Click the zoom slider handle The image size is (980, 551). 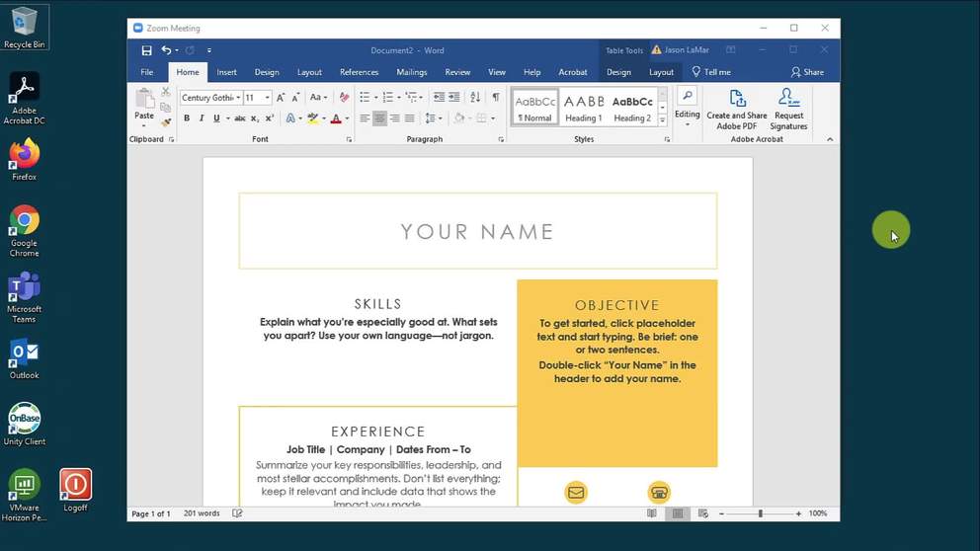(x=760, y=513)
